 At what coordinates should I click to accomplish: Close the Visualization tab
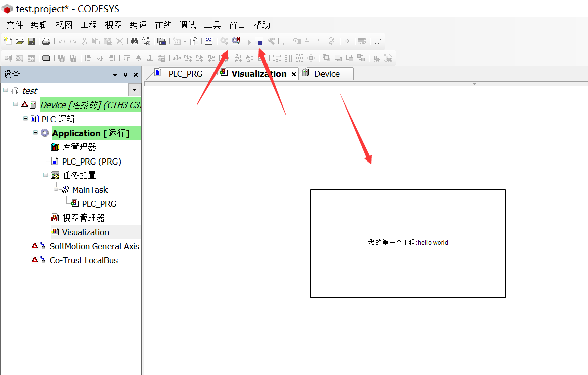tap(294, 74)
